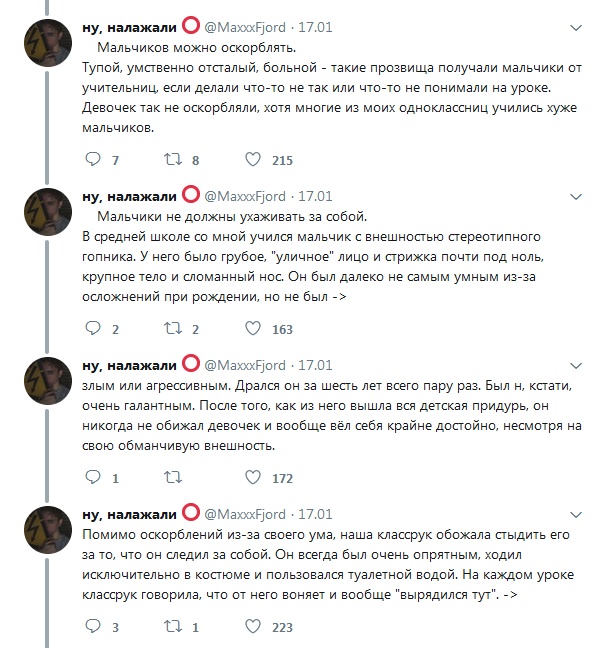Viewport: 609px width, 648px height.
Task: Like the tweet with 215 likes
Action: coord(253,159)
